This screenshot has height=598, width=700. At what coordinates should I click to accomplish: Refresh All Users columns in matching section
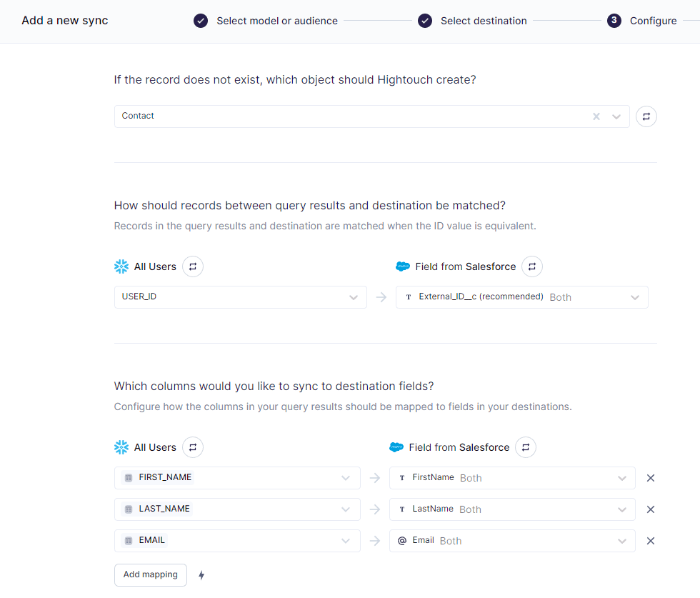(193, 266)
